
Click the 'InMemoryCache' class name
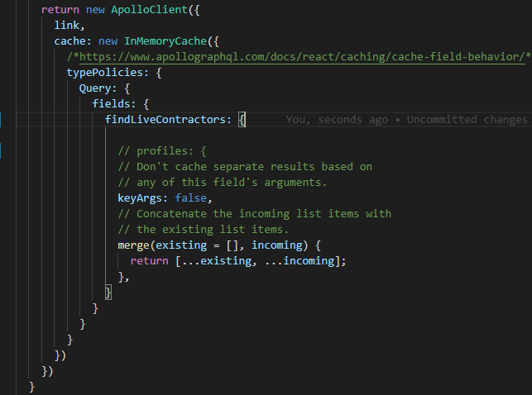point(165,41)
